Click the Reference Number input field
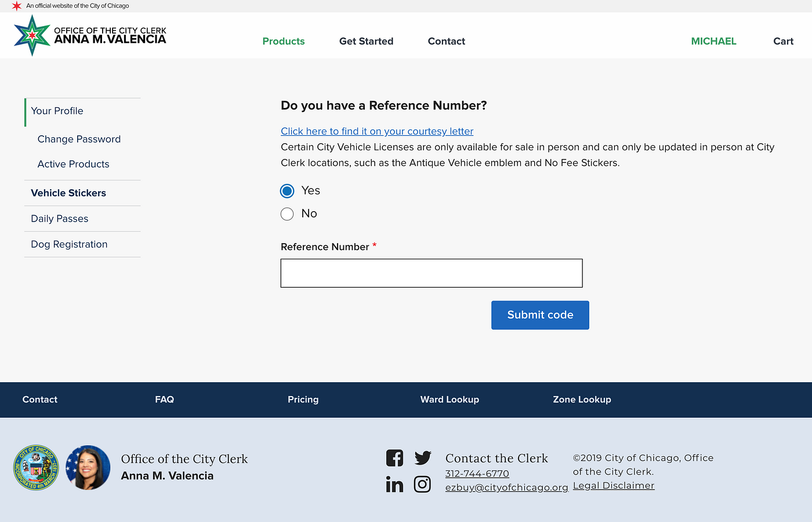 (432, 273)
